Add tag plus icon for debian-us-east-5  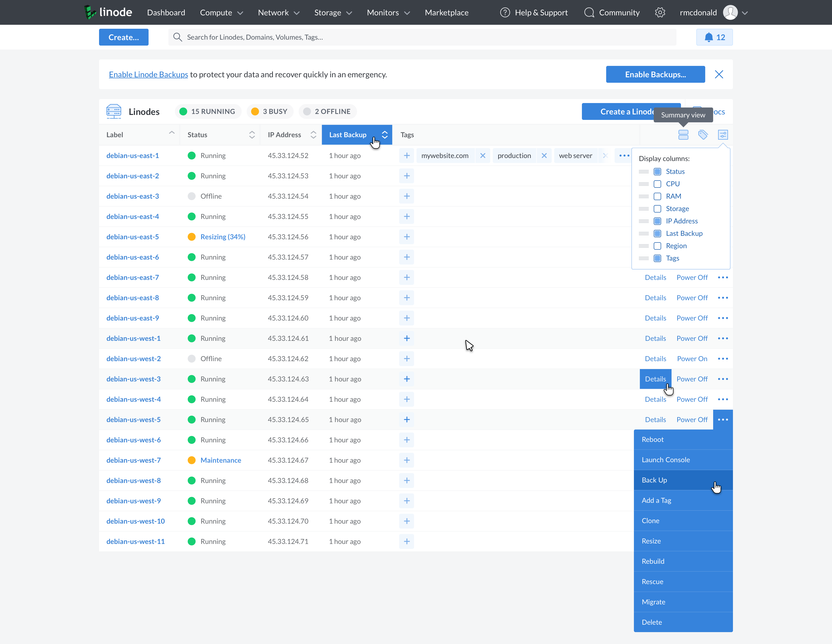(407, 237)
